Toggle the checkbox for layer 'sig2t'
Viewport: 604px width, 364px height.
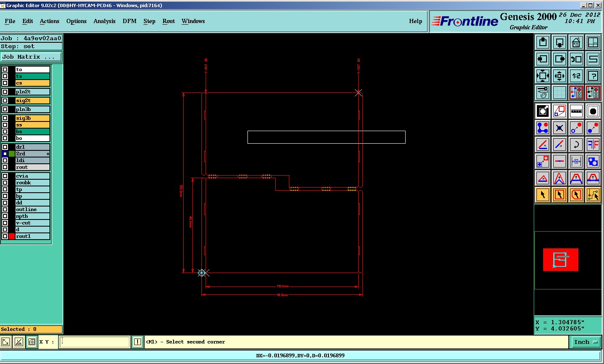(5, 101)
